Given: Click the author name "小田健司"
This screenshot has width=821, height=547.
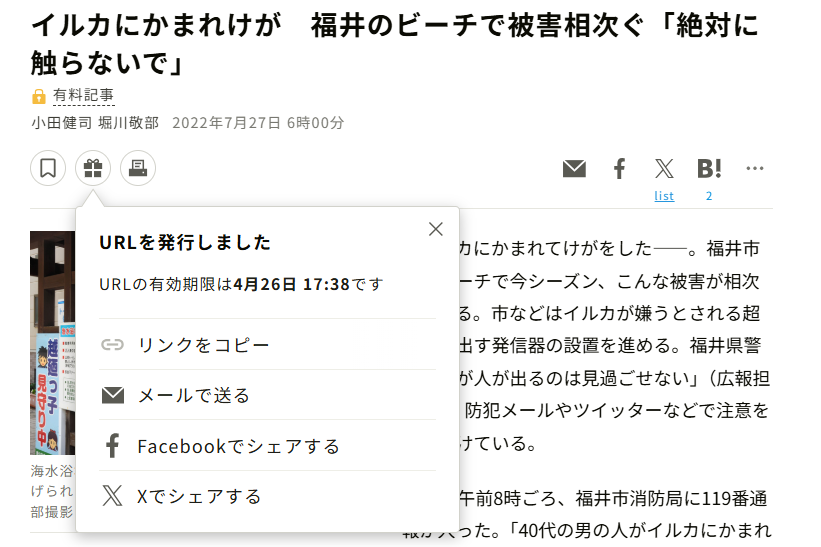Looking at the screenshot, I should [61, 123].
